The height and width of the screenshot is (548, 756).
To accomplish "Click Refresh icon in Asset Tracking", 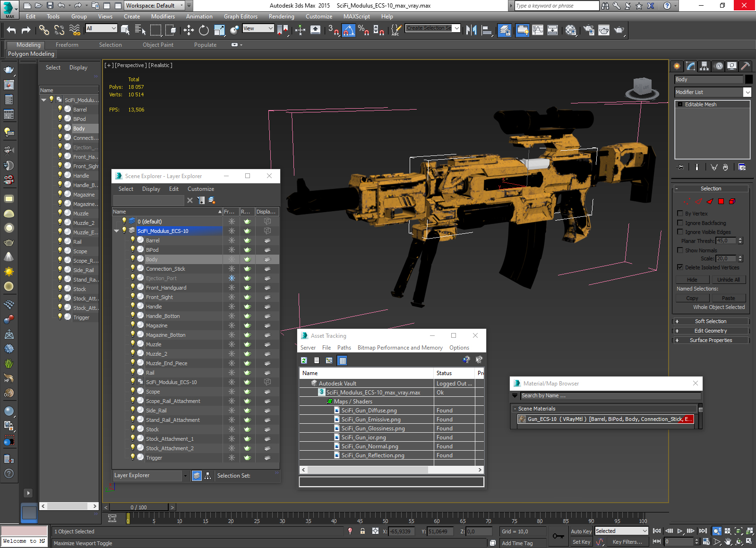I will (304, 360).
